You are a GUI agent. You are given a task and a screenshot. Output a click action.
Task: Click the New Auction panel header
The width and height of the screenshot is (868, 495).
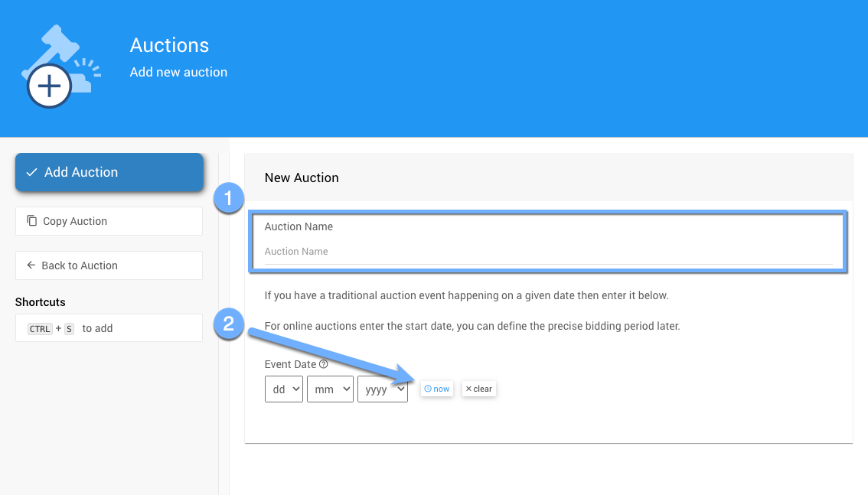coord(302,177)
